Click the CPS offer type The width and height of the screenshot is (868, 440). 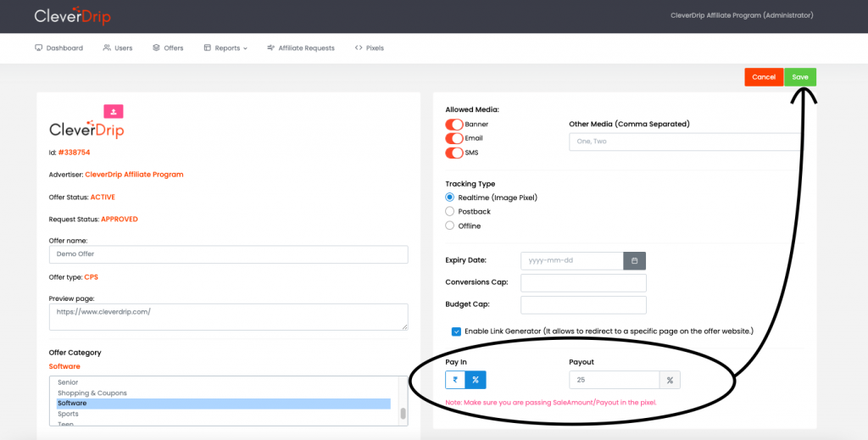[91, 276]
